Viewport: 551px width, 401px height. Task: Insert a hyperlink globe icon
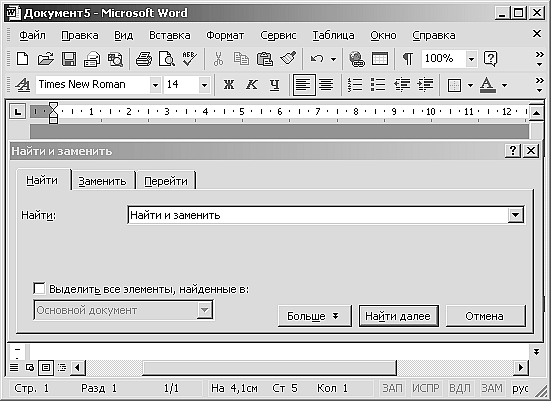pyautogui.click(x=356, y=59)
